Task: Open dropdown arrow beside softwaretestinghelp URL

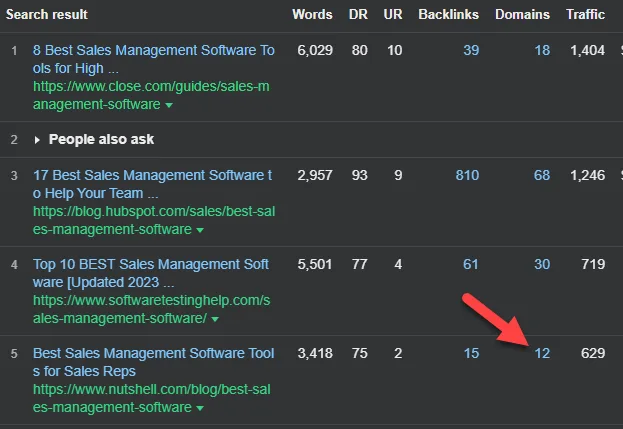Action: [215, 319]
